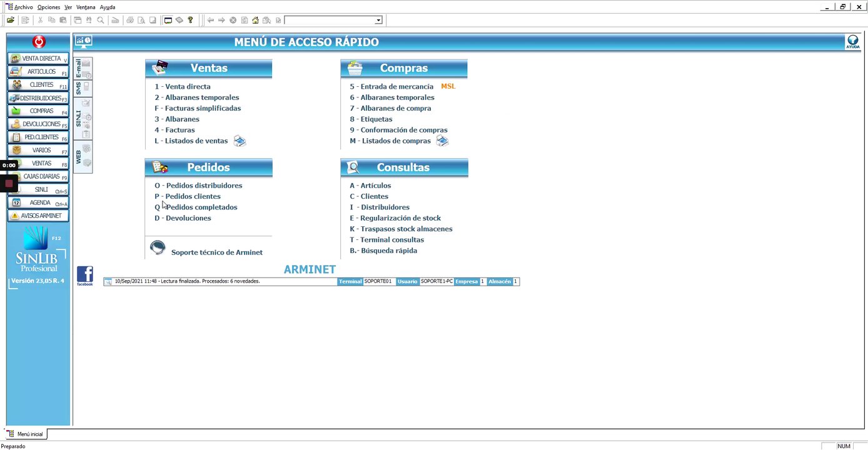This screenshot has width=868, height=450.
Task: Open the ARTICULOS sidebar button
Action: [x=39, y=71]
